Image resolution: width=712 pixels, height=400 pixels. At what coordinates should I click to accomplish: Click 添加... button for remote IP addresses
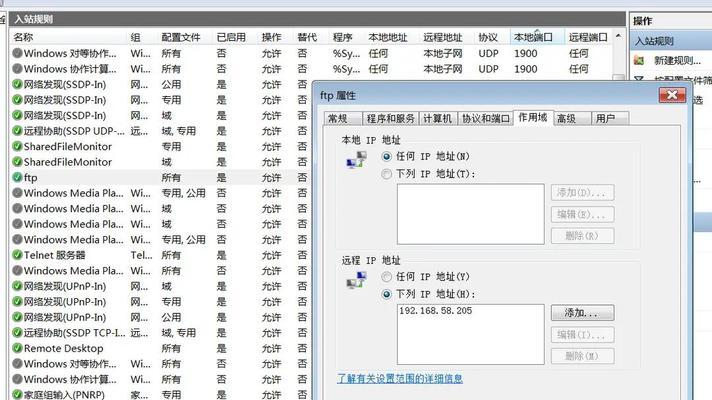(x=583, y=313)
